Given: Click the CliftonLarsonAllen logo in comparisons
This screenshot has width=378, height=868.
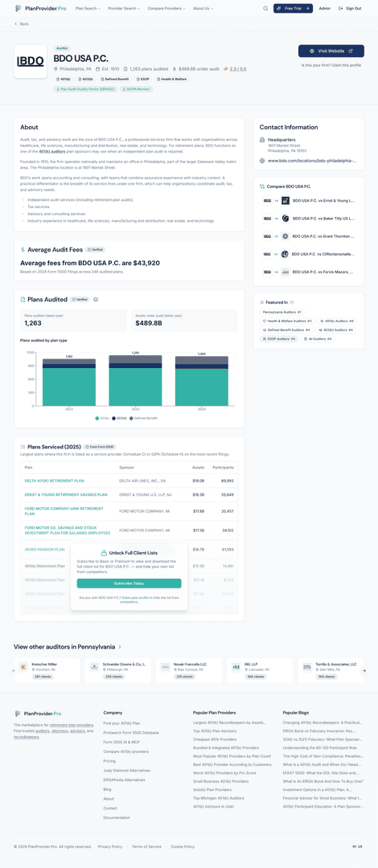Looking at the screenshot, I should pyautogui.click(x=286, y=254).
